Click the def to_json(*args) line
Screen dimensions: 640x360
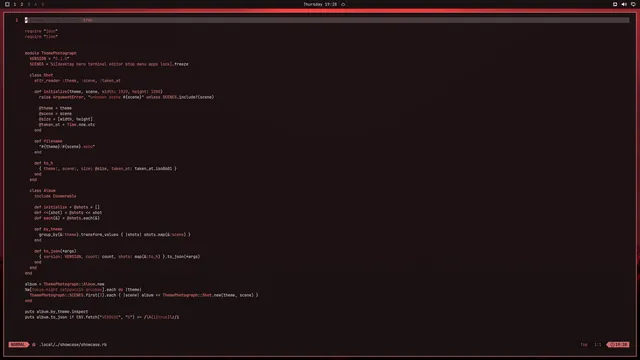[55, 251]
